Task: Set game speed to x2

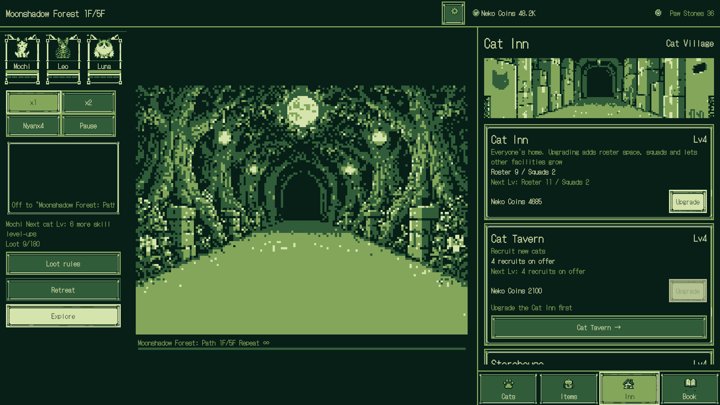Action: pyautogui.click(x=88, y=102)
